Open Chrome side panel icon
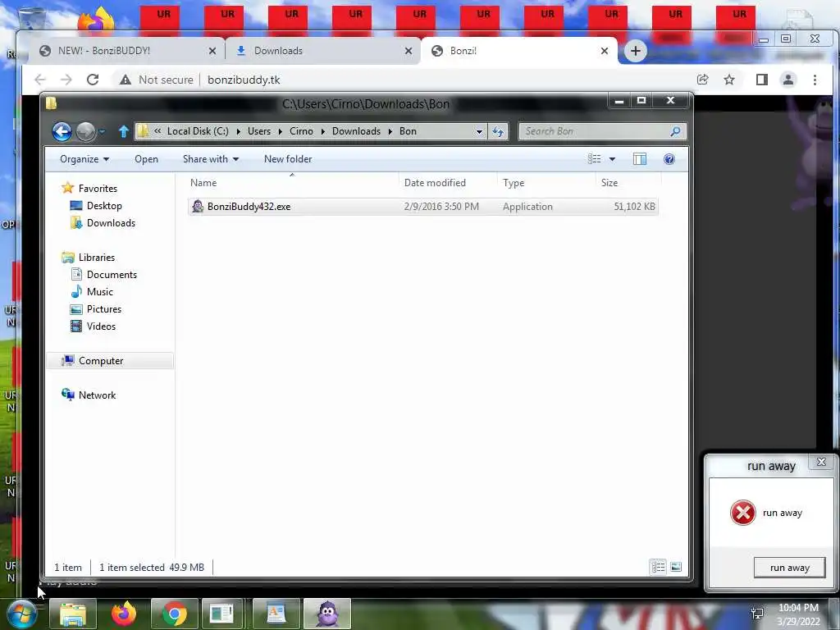 click(762, 80)
